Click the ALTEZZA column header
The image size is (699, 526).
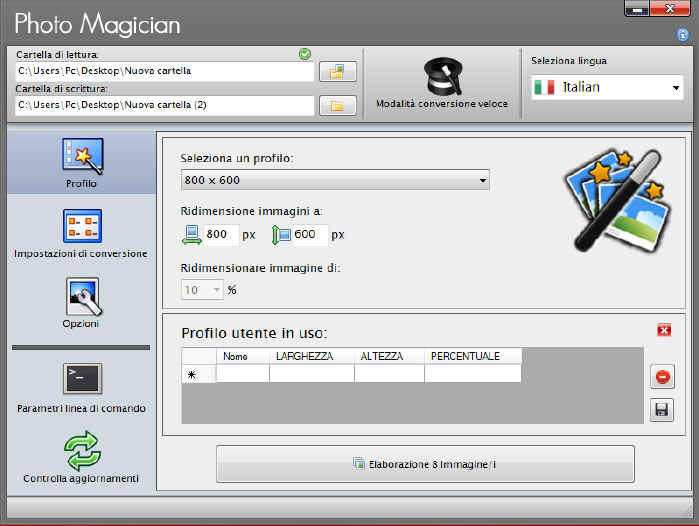[389, 356]
